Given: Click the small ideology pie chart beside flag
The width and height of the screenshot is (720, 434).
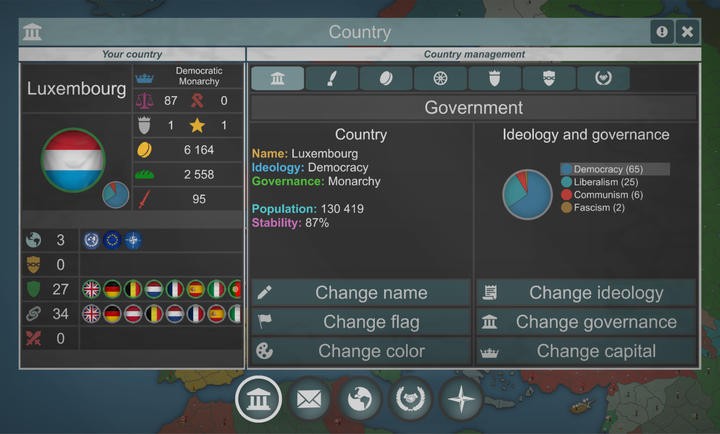Looking at the screenshot, I should click(x=115, y=195).
